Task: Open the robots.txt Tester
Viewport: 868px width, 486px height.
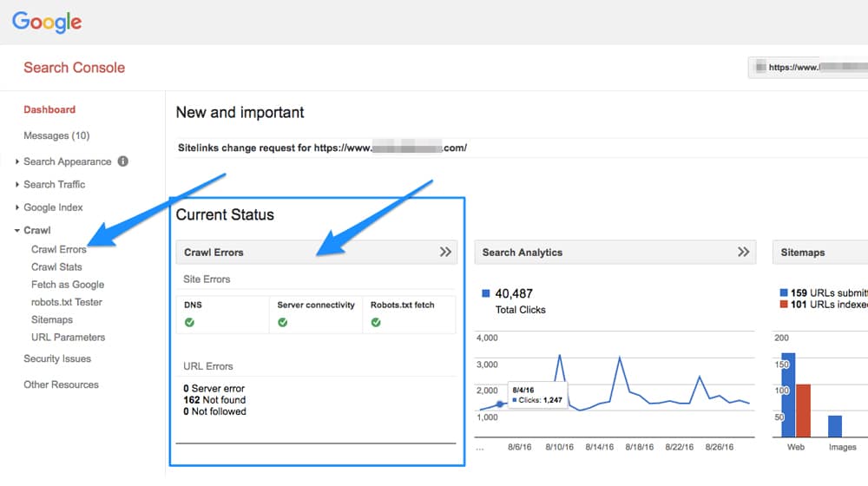Action: click(x=66, y=302)
